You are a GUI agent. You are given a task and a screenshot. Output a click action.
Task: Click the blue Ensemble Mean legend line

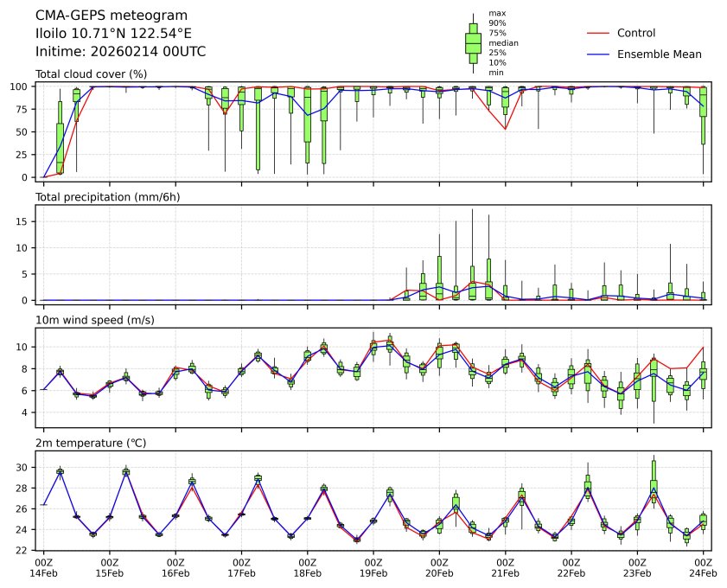pos(598,54)
